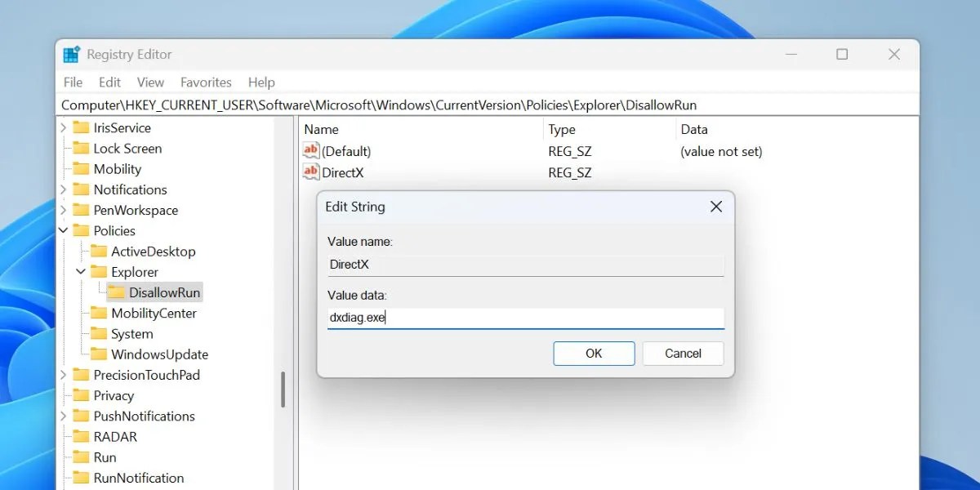Expand the PrecisionTouchPad tree branch
980x490 pixels.
[x=64, y=374]
